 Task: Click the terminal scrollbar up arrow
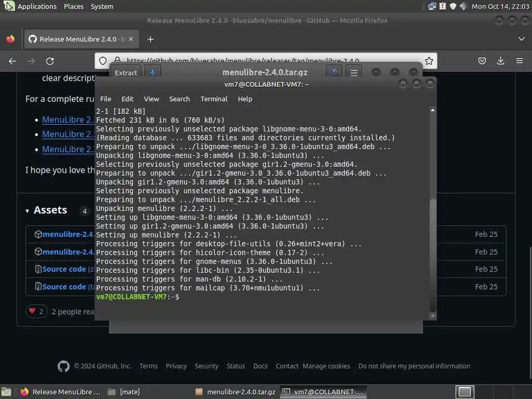[433, 110]
